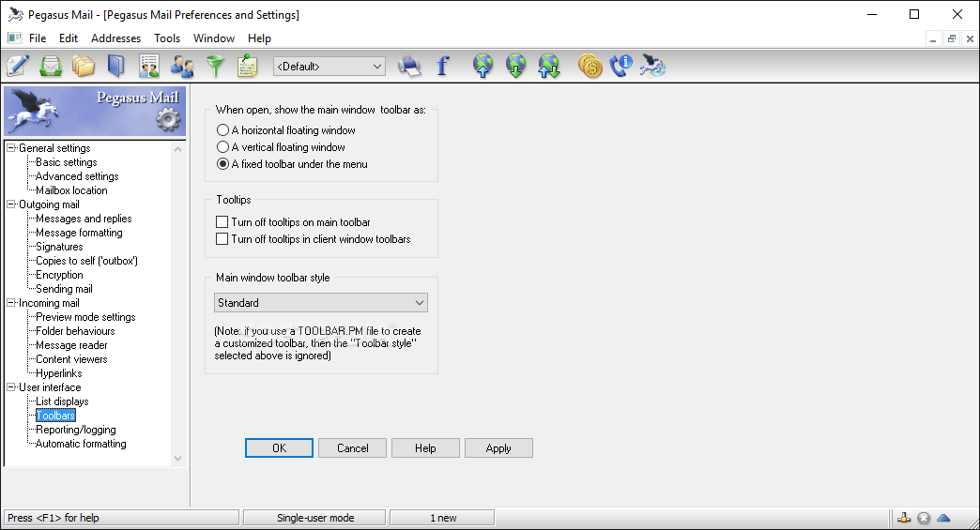Open the Addresses menu
This screenshot has height=530, width=980.
(115, 38)
